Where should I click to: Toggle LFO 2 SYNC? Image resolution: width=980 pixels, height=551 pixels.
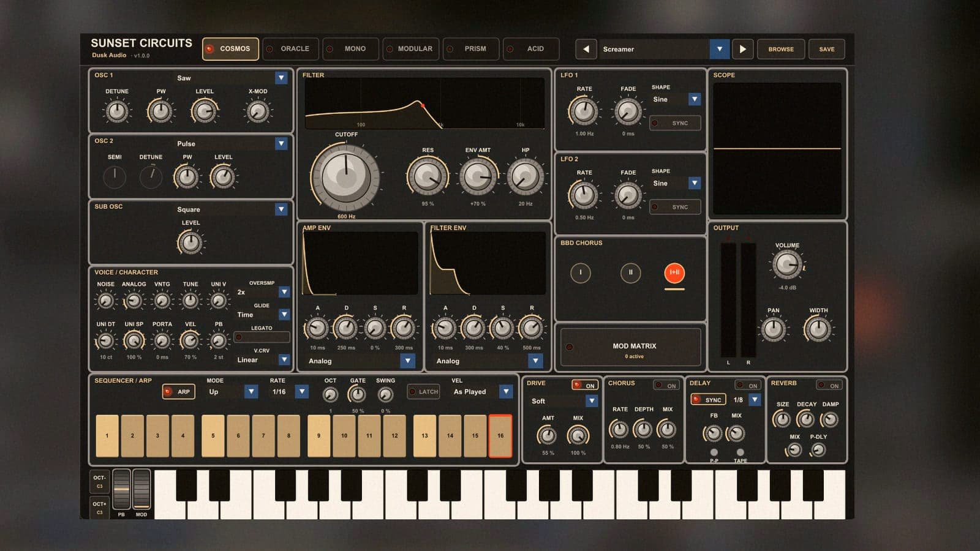(x=674, y=207)
